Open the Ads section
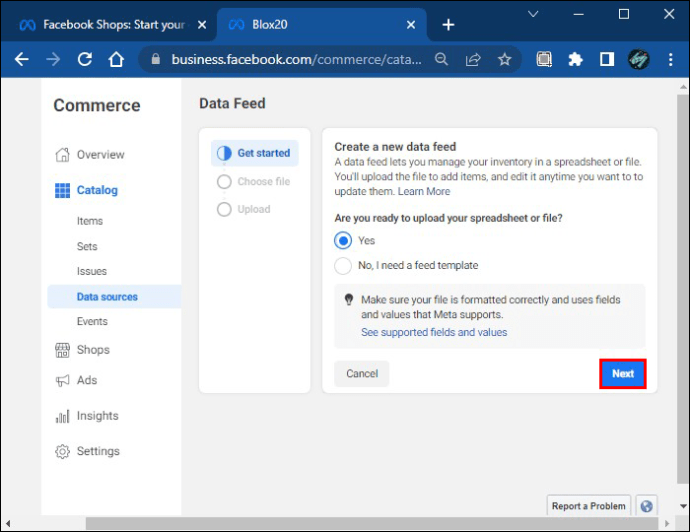Screen dimensions: 690x532 coord(87,380)
